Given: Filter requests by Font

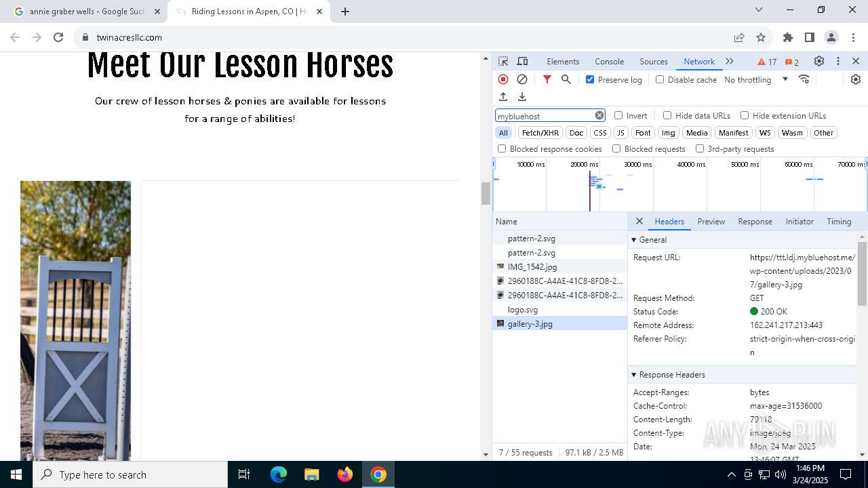Looking at the screenshot, I should coord(643,133).
